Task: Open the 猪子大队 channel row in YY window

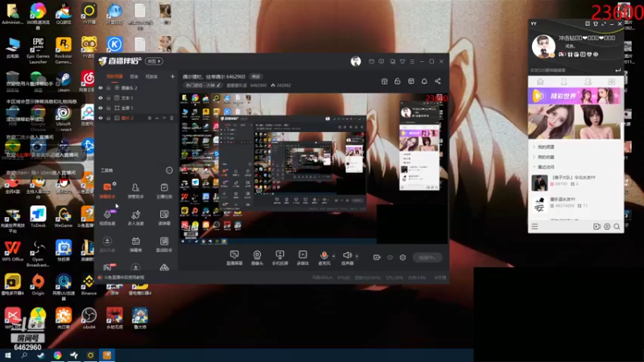Action: coord(575,181)
